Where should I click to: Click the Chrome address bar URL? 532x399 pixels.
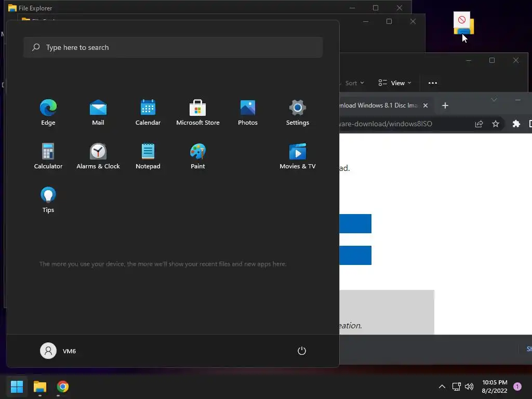(385, 124)
